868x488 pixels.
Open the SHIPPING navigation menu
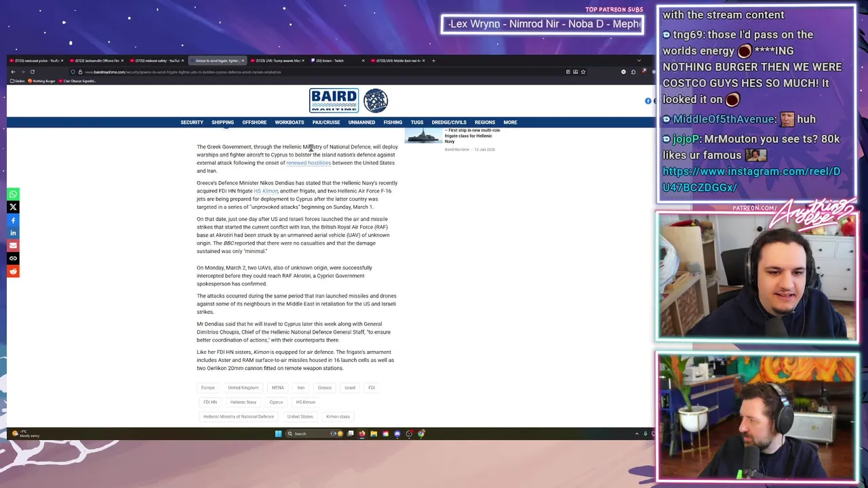click(222, 123)
